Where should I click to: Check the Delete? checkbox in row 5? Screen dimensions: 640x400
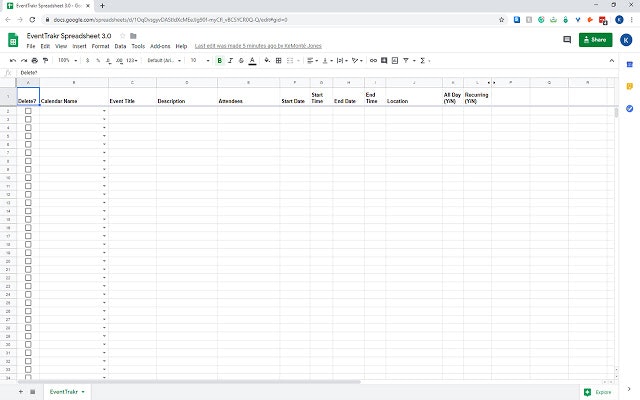point(28,136)
